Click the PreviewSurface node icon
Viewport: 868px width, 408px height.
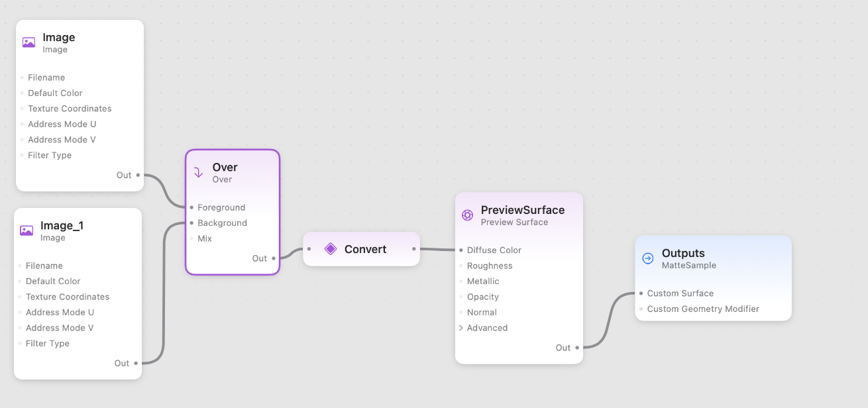467,215
